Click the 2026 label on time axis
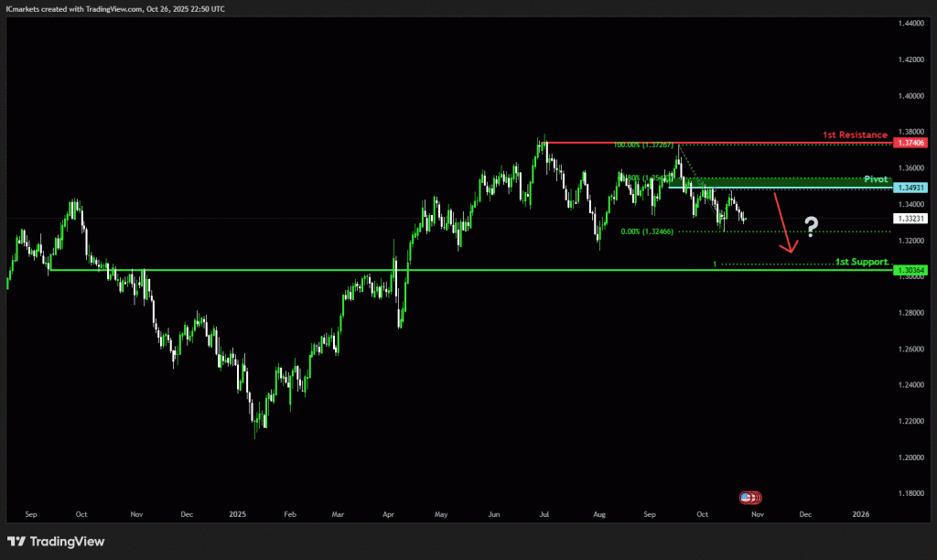The image size is (937, 560). (x=861, y=514)
